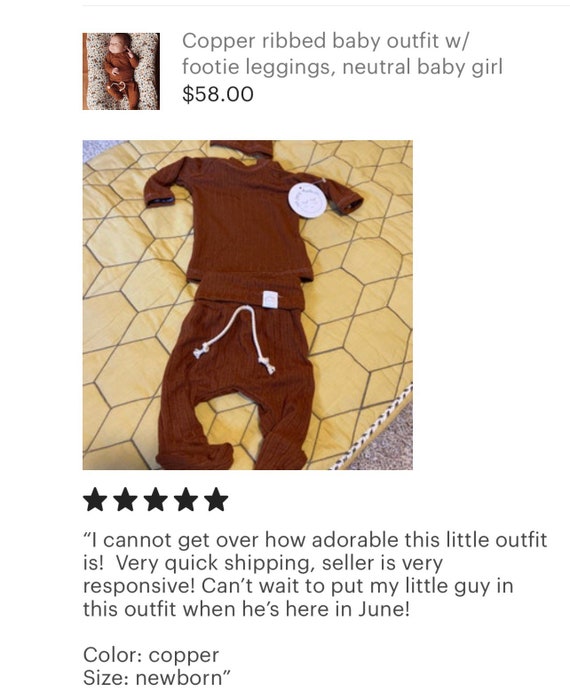
Task: Click the "Size: newborn" line
Action: (x=157, y=678)
